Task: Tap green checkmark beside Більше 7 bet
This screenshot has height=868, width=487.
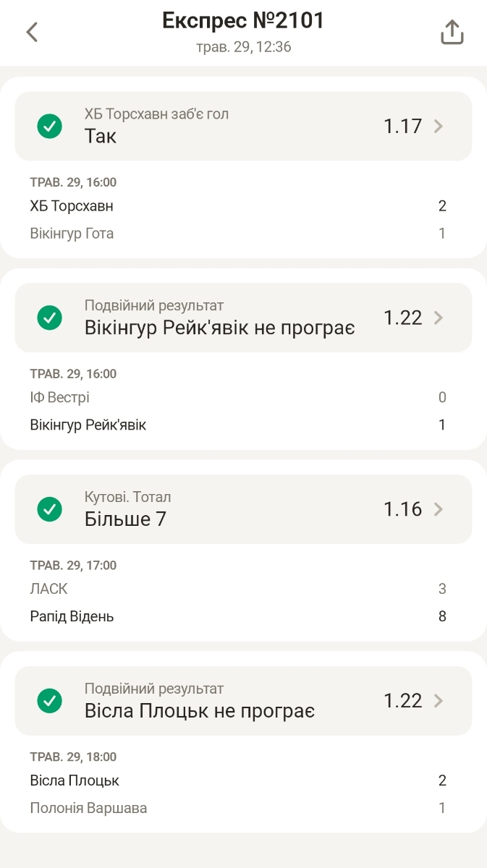Action: click(x=50, y=509)
